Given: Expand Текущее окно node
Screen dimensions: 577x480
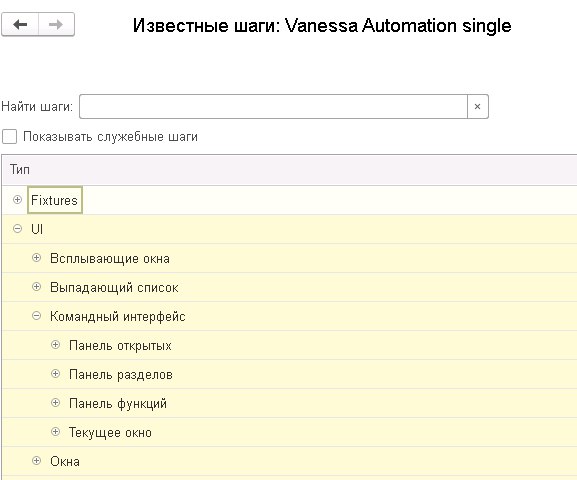Looking at the screenshot, I should coord(55,431).
